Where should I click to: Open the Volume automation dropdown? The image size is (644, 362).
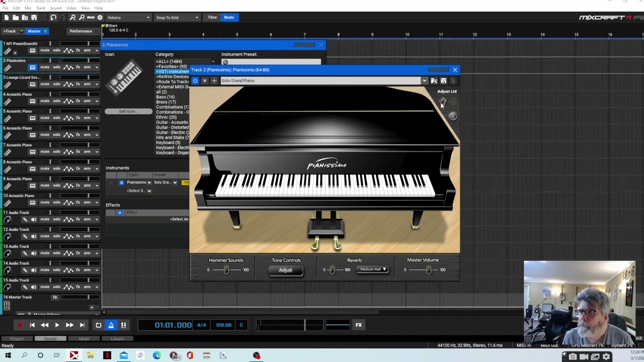pos(128,18)
